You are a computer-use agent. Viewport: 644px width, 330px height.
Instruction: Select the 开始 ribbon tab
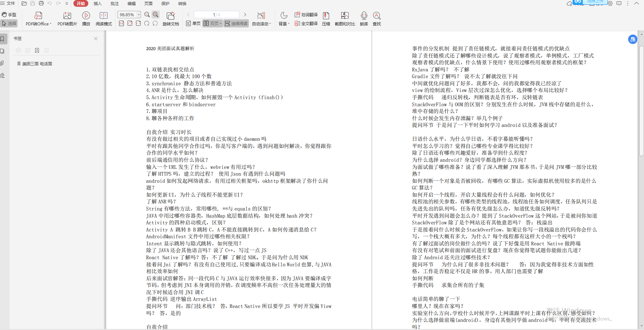pos(80,3)
